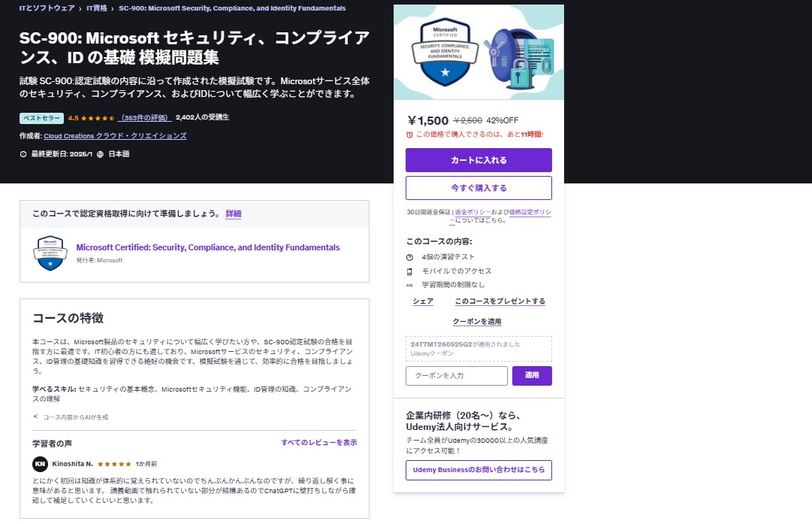This screenshot has height=524, width=812.
Task: Click inside the クーポンを入力 field
Action: click(457, 376)
